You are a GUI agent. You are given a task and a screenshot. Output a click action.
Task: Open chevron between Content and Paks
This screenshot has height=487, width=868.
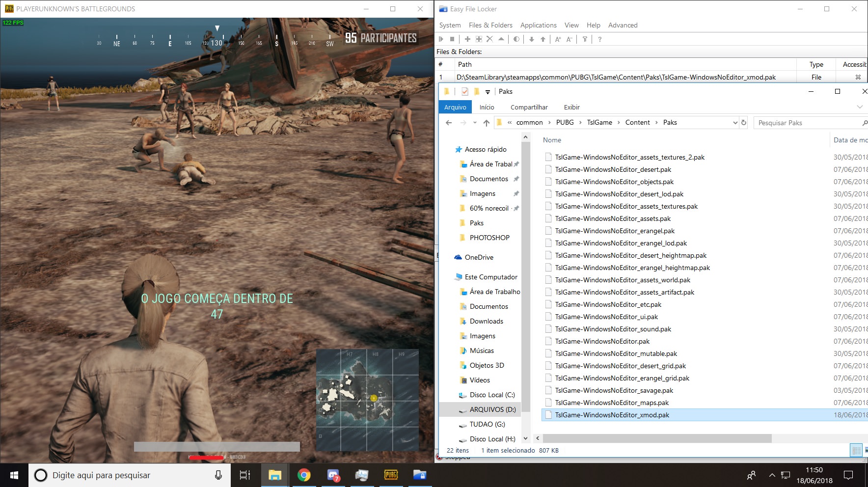point(656,123)
